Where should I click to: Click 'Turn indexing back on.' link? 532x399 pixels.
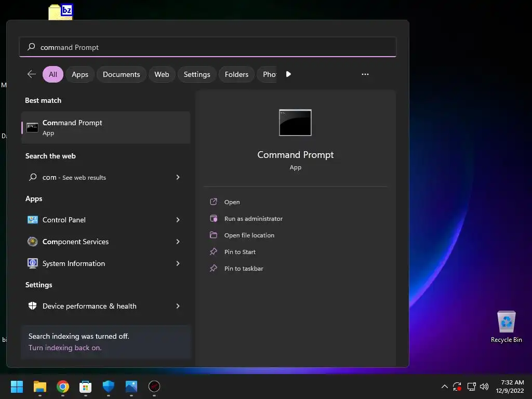coord(65,348)
